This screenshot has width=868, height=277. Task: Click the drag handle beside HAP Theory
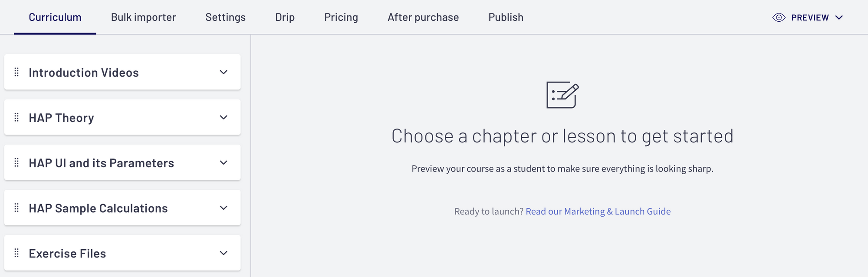tap(16, 117)
